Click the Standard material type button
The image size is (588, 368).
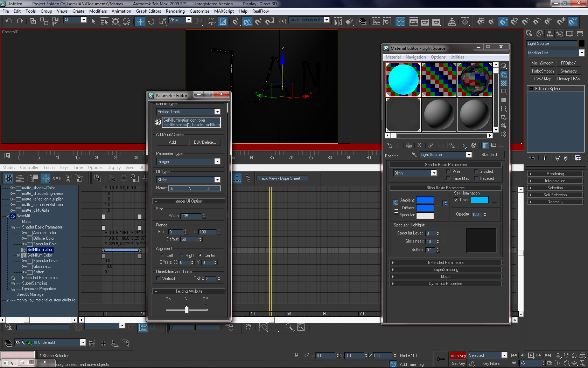click(x=489, y=155)
